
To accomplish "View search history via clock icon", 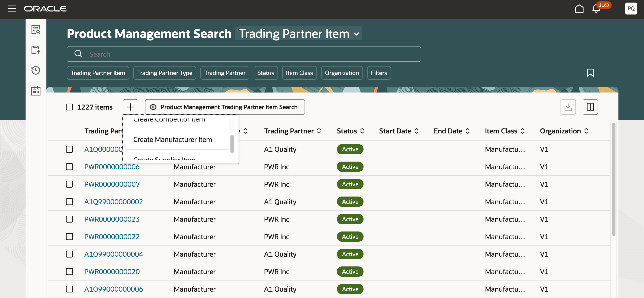I will pyautogui.click(x=36, y=71).
